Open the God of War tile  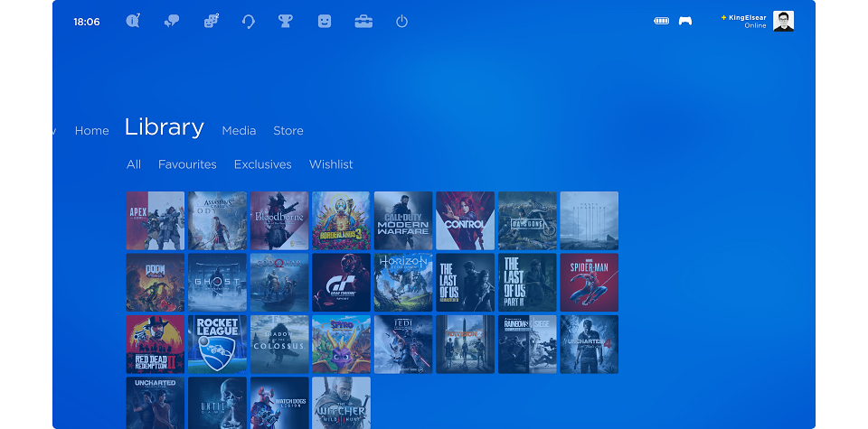point(279,283)
